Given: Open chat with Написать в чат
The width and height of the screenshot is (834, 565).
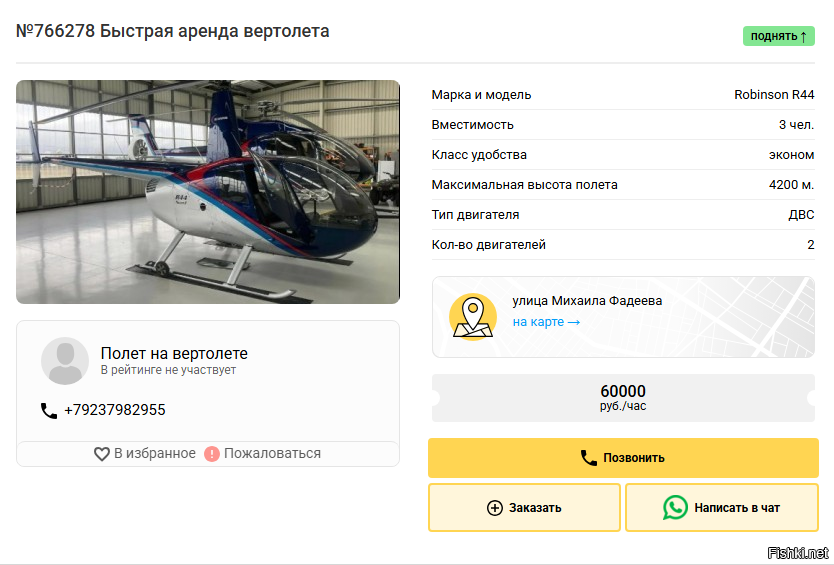Looking at the screenshot, I should tap(722, 508).
